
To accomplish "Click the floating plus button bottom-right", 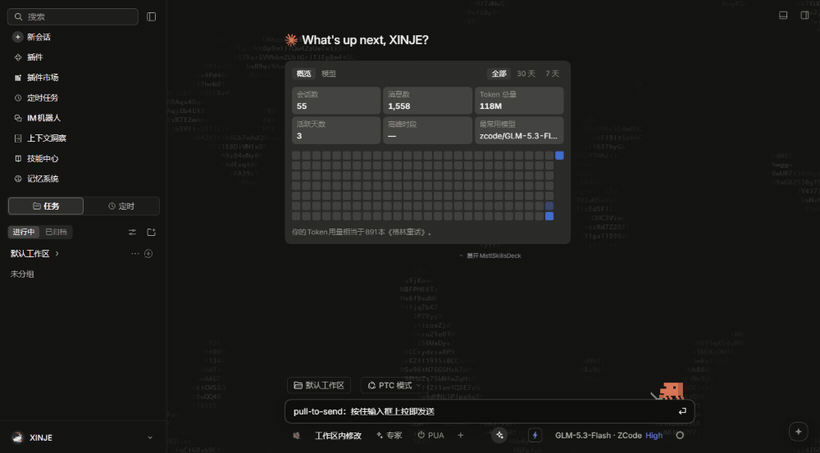I will point(798,432).
